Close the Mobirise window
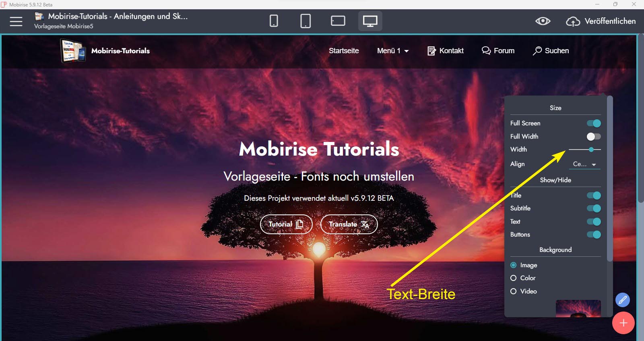 634,4
